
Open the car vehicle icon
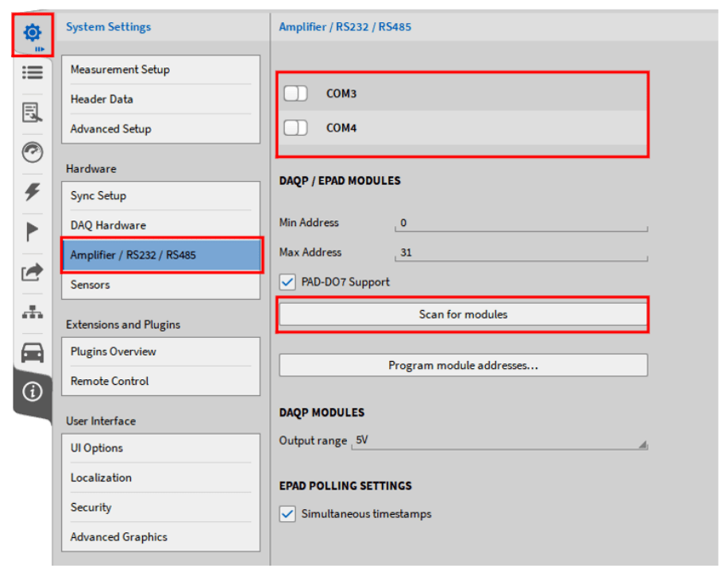coord(33,351)
